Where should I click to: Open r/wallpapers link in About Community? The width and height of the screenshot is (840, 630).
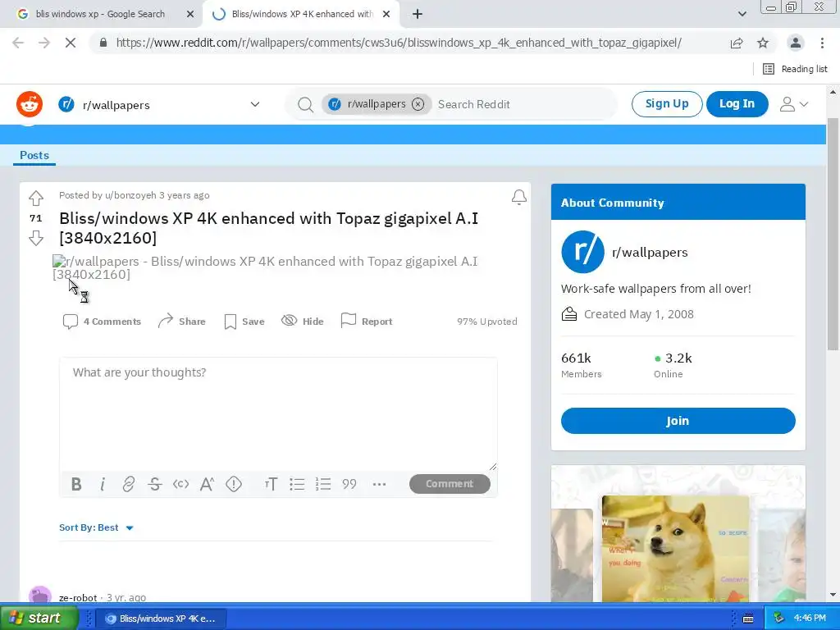[650, 253]
